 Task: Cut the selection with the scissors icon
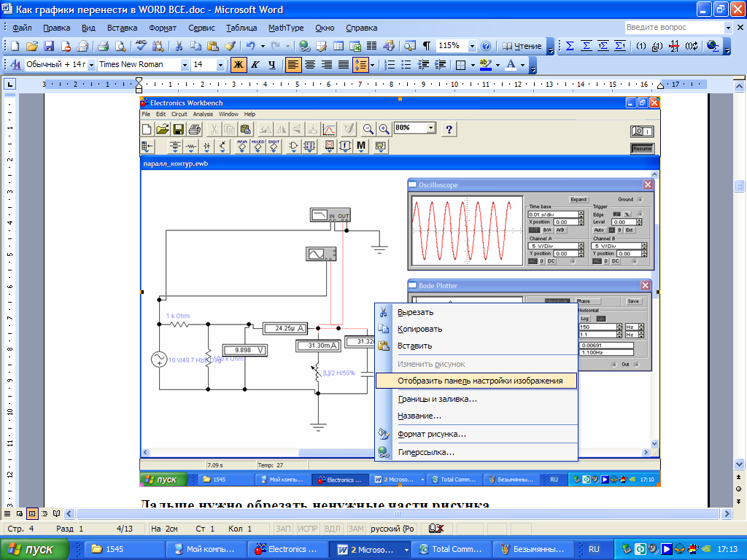179,46
